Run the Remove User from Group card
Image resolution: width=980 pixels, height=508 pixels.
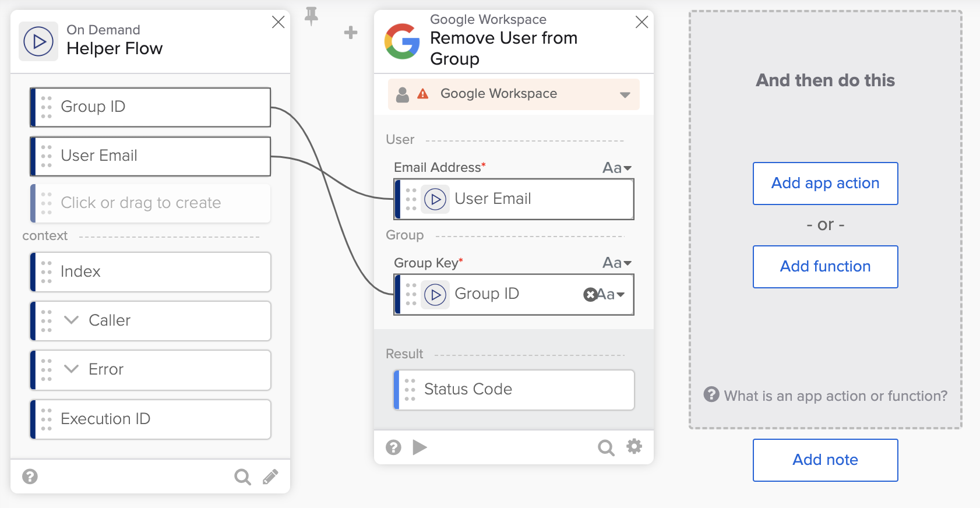pyautogui.click(x=420, y=447)
